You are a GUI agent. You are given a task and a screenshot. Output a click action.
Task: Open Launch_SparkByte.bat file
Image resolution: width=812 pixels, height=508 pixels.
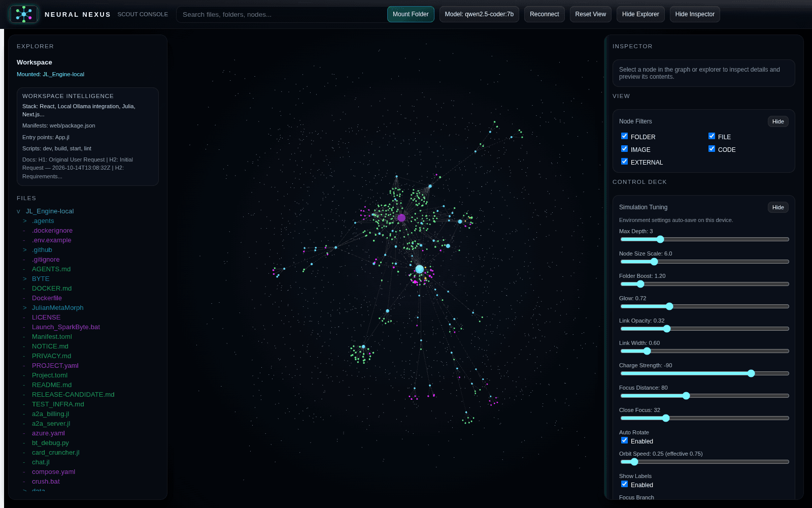tap(66, 327)
